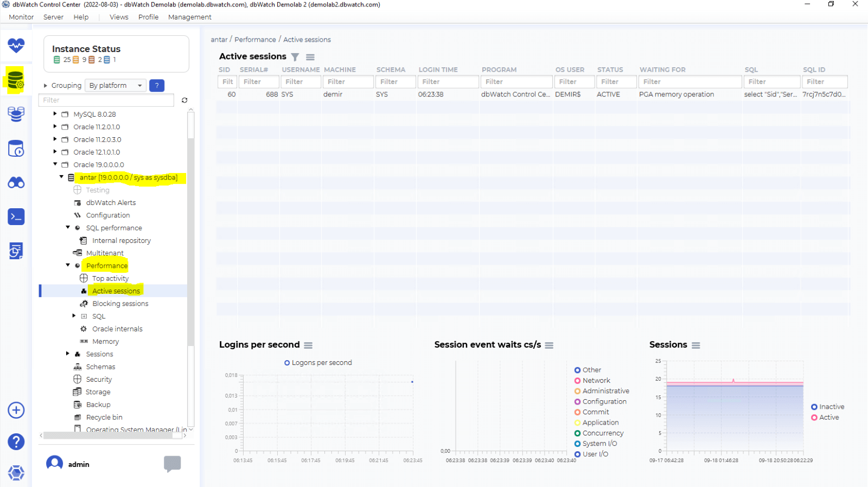
Task: Open Oracle internals tree item
Action: (117, 329)
